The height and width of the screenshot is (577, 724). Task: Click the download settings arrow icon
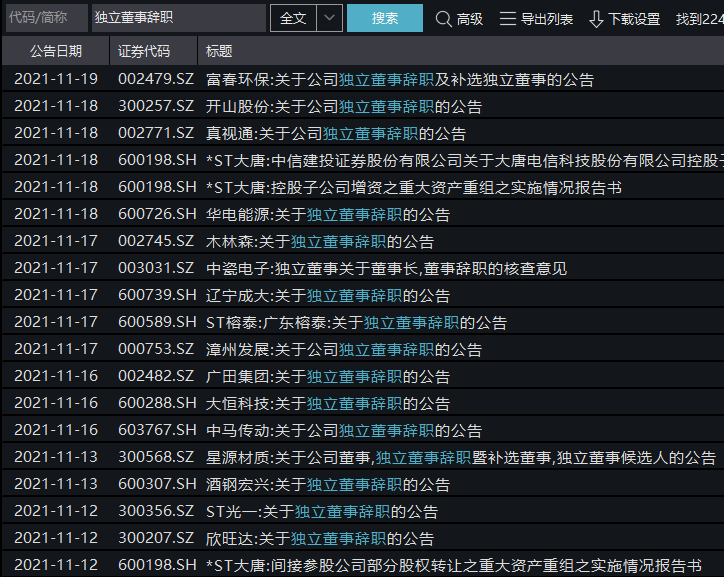pyautogui.click(x=596, y=19)
